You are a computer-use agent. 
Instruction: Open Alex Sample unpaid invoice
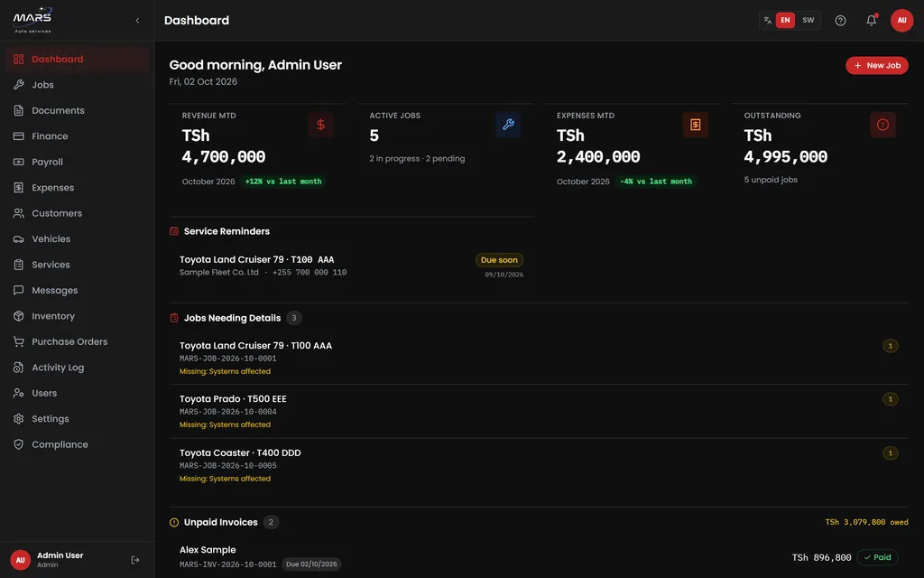click(539, 556)
